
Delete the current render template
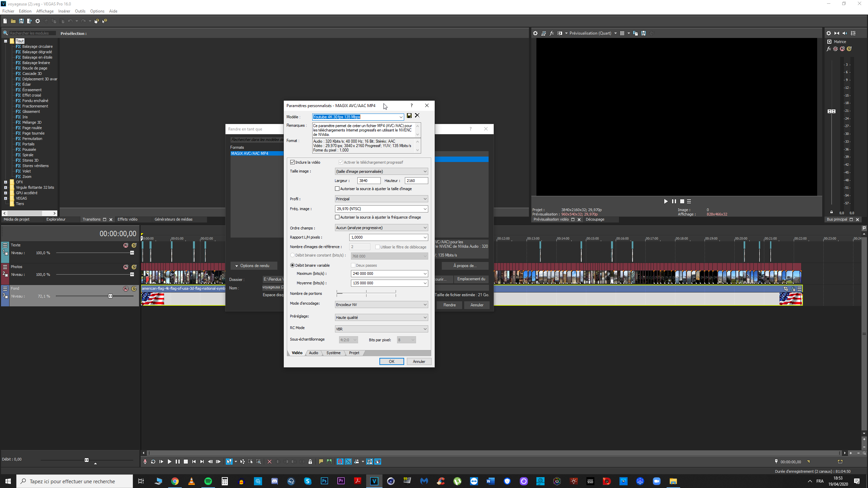tap(417, 116)
